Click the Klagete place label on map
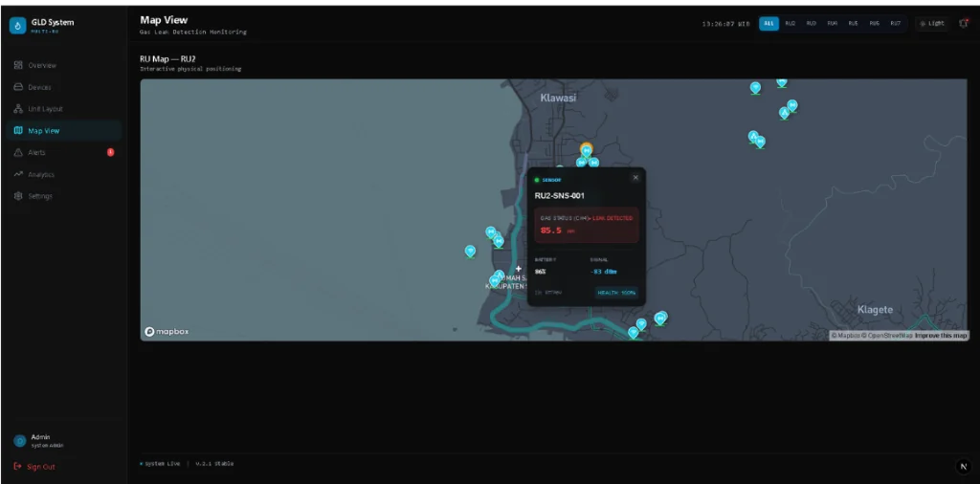Screen dimensions: 980x484 tap(875, 310)
